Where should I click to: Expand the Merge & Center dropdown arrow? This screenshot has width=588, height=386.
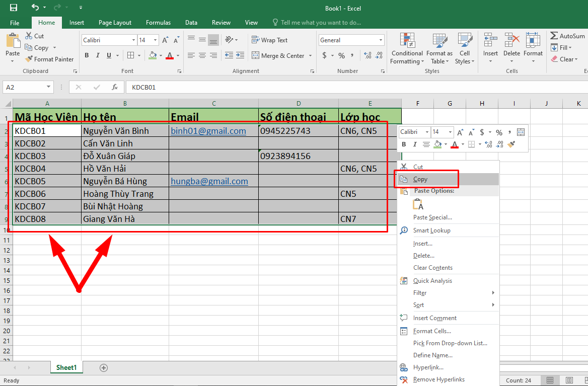[311, 55]
